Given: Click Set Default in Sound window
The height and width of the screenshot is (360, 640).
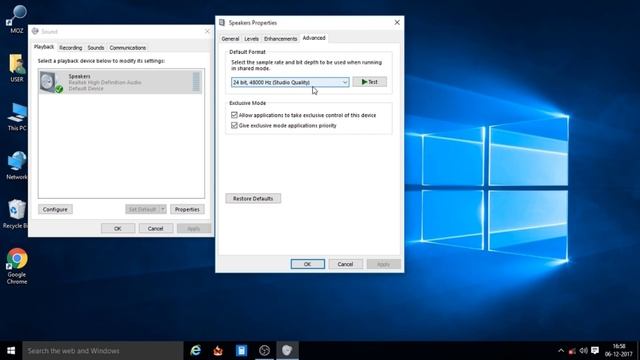Looking at the screenshot, I should pyautogui.click(x=142, y=209).
